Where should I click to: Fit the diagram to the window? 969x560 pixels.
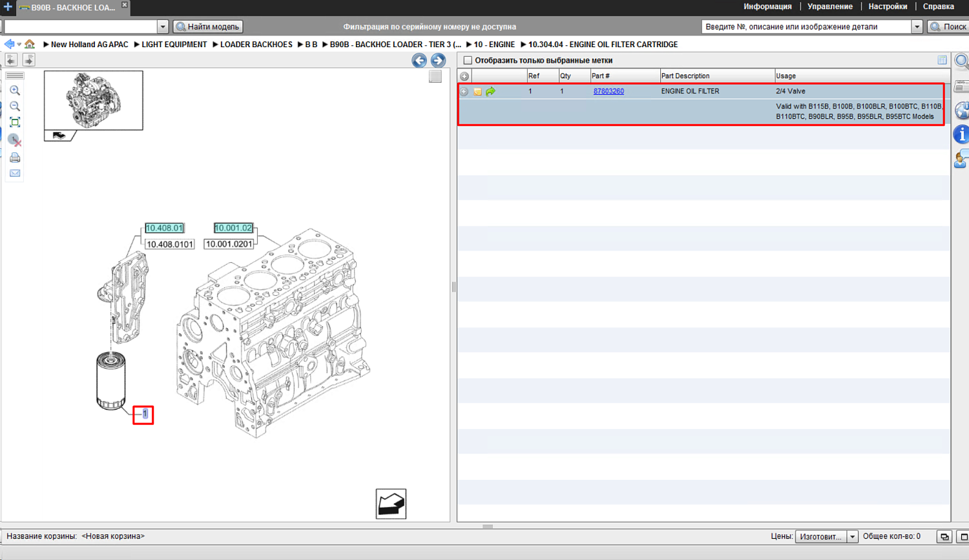[x=15, y=122]
